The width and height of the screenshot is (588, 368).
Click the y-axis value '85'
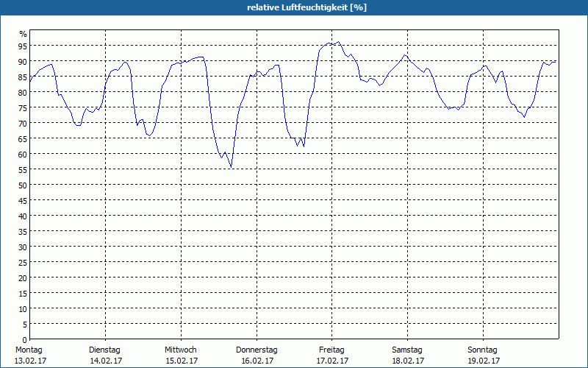click(23, 77)
